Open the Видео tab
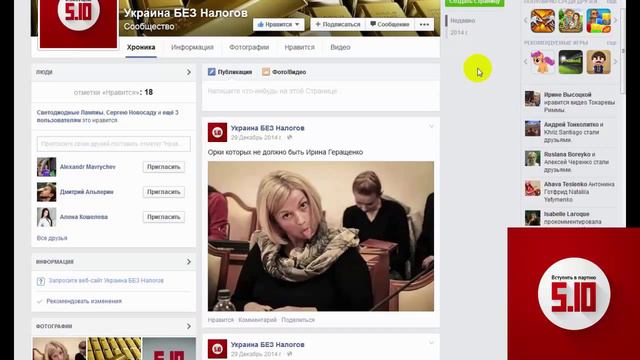The width and height of the screenshot is (640, 360). coord(340,47)
